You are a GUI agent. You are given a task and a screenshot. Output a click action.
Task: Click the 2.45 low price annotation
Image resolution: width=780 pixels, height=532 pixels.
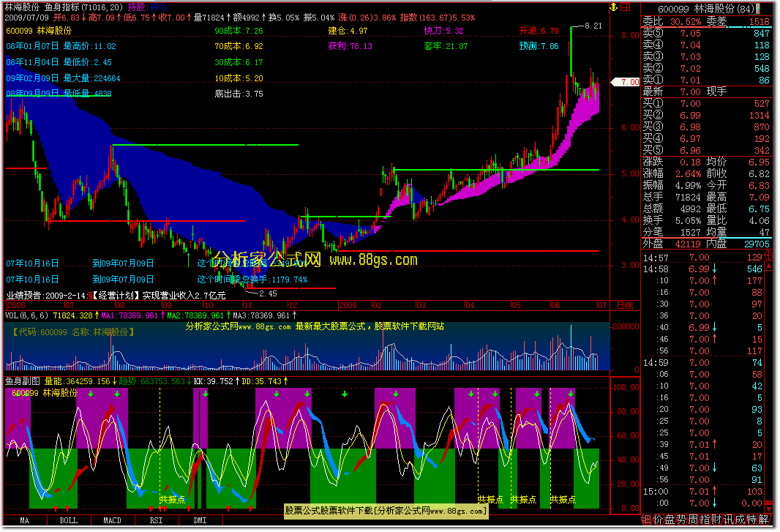click(268, 293)
